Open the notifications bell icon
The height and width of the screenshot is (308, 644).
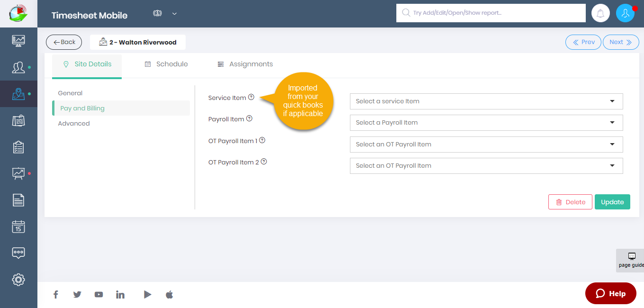click(601, 13)
